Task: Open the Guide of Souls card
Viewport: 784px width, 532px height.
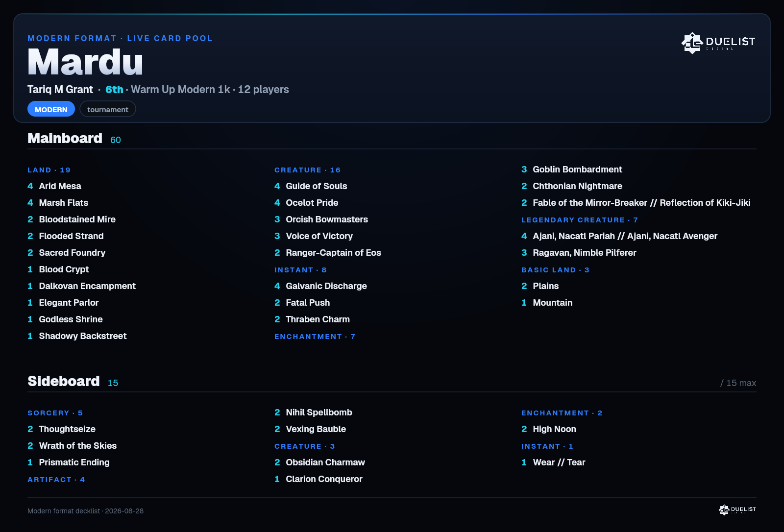Action: pyautogui.click(x=316, y=186)
